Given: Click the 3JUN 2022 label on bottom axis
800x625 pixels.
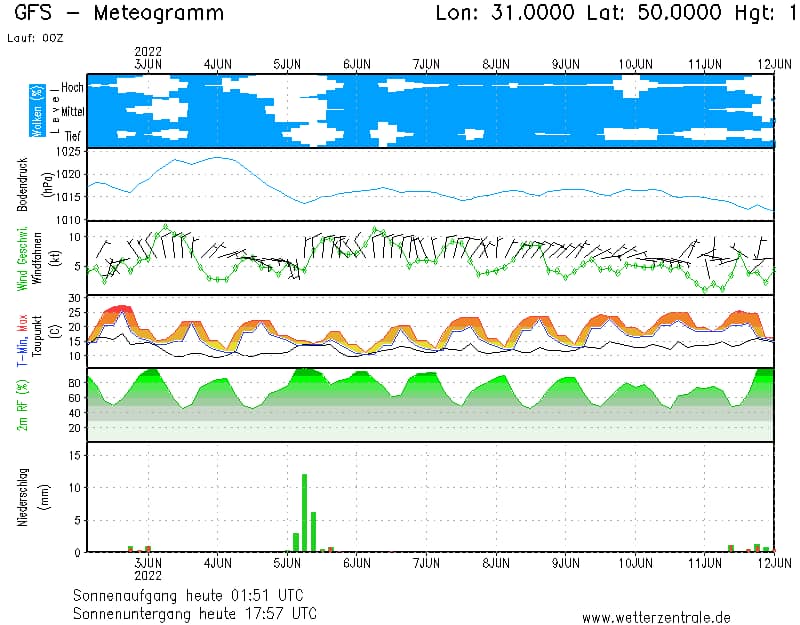Looking at the screenshot, I should [x=148, y=569].
